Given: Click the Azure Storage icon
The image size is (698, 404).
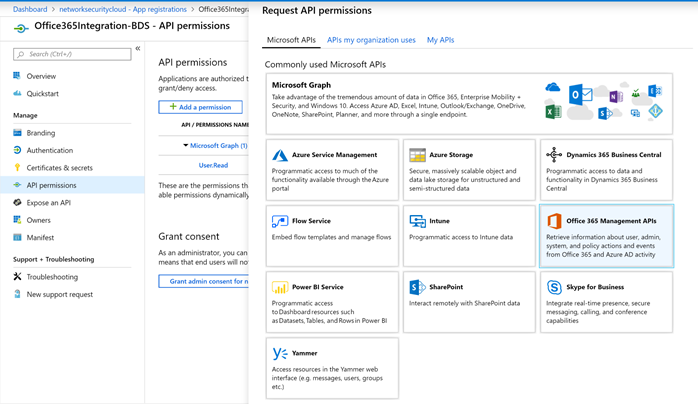Looking at the screenshot, I should click(x=417, y=155).
